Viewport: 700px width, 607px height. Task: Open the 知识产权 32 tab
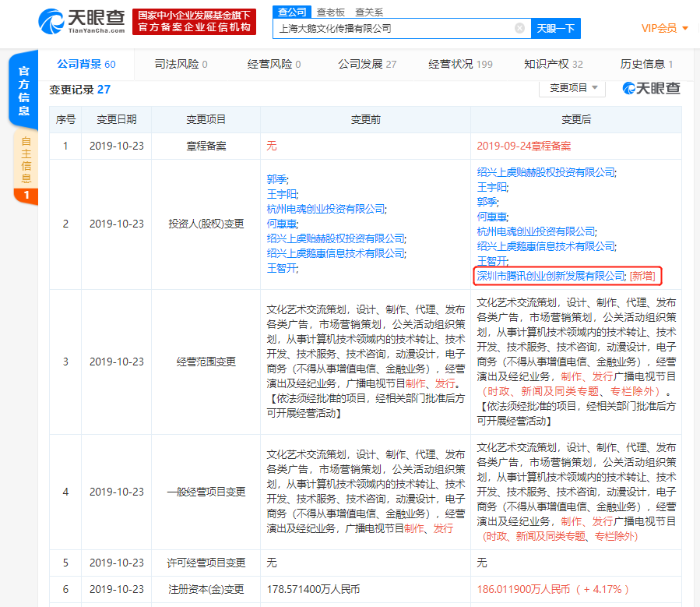(x=553, y=65)
